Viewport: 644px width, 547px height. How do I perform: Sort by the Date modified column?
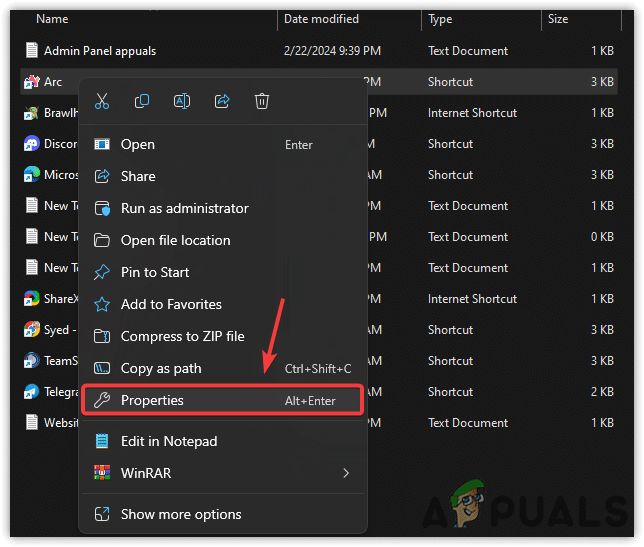coord(322,19)
